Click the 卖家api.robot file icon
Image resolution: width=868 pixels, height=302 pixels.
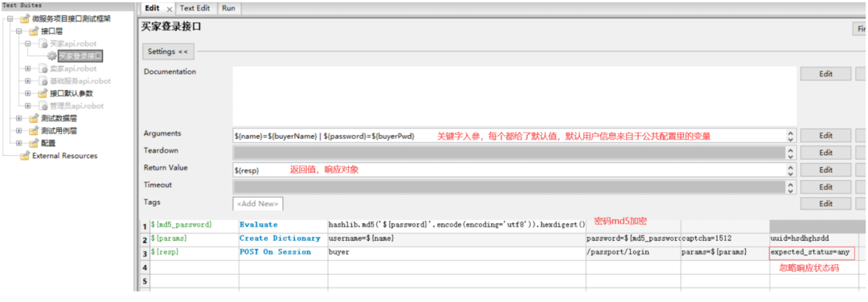43,68
